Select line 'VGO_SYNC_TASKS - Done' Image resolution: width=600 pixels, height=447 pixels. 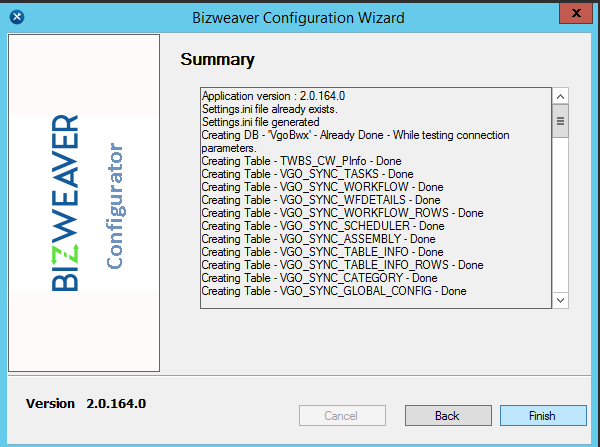pos(307,174)
